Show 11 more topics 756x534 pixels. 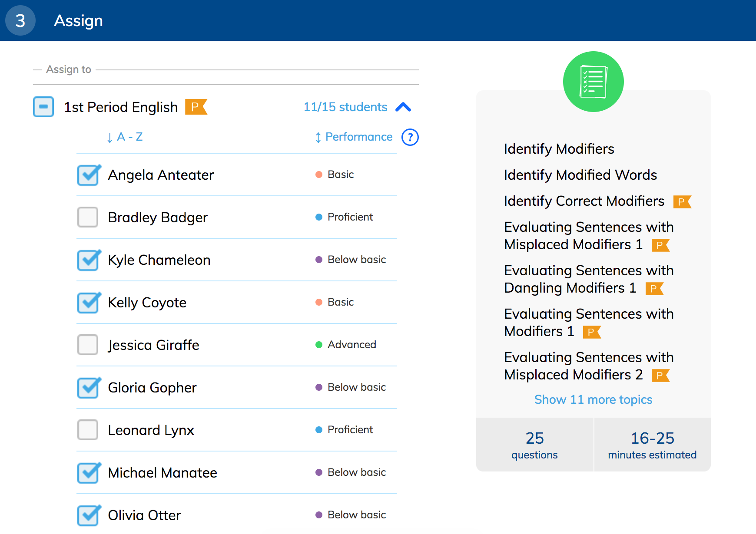[593, 399]
